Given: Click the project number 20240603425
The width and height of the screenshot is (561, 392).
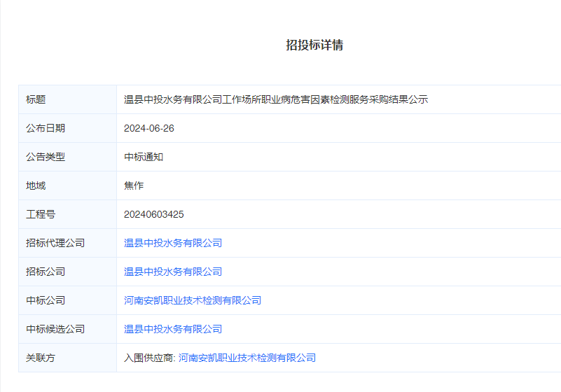Looking at the screenshot, I should click(154, 214).
